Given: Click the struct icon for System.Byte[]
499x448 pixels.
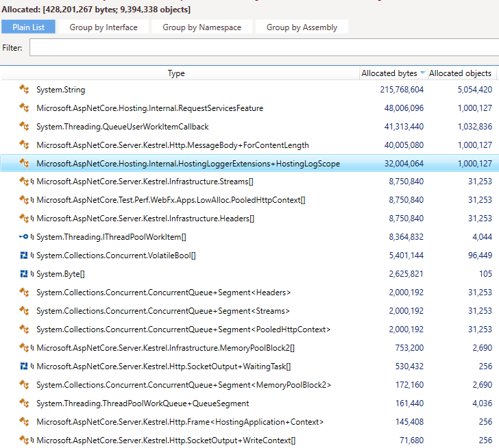Looking at the screenshot, I should 24,273.
